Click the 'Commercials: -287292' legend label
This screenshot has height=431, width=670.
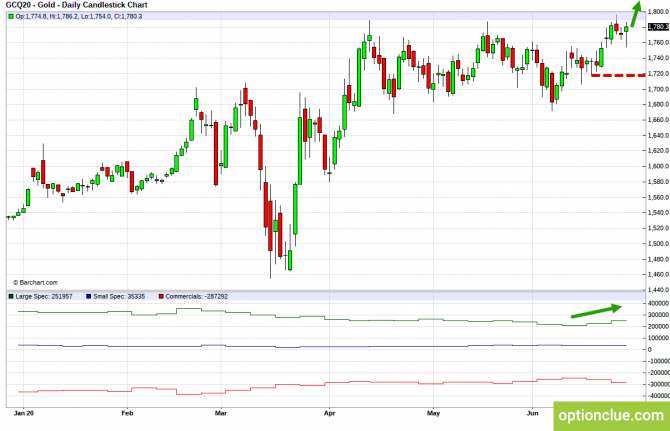coord(197,296)
